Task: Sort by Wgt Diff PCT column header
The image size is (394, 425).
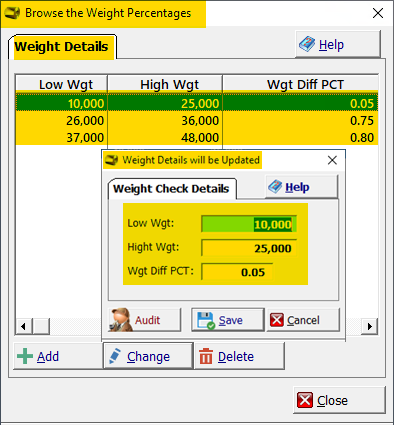Action: [x=300, y=84]
